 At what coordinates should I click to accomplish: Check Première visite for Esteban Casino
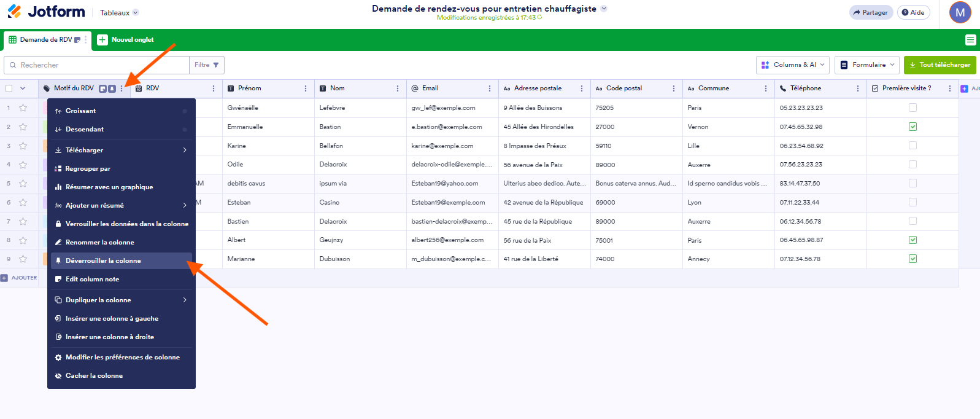(912, 202)
